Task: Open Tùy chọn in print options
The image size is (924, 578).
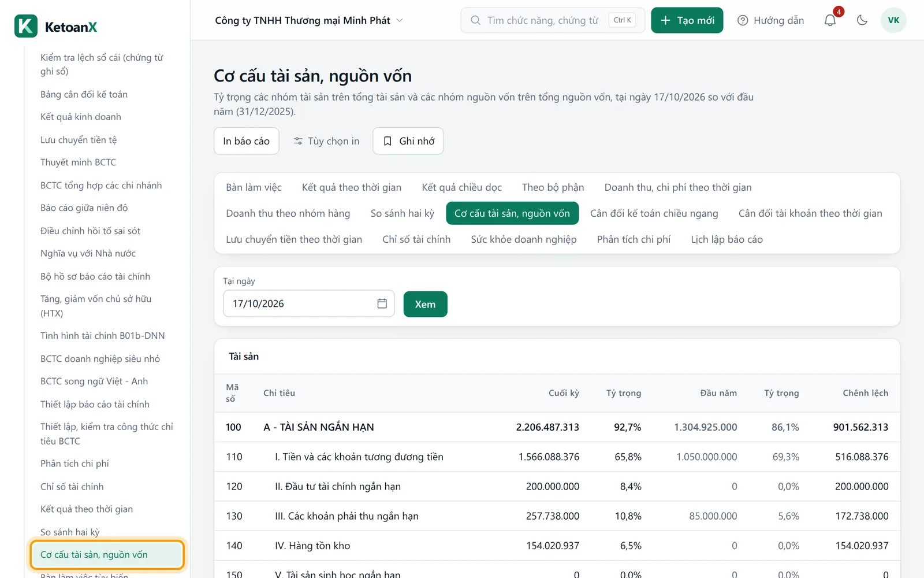Action: coord(326,141)
